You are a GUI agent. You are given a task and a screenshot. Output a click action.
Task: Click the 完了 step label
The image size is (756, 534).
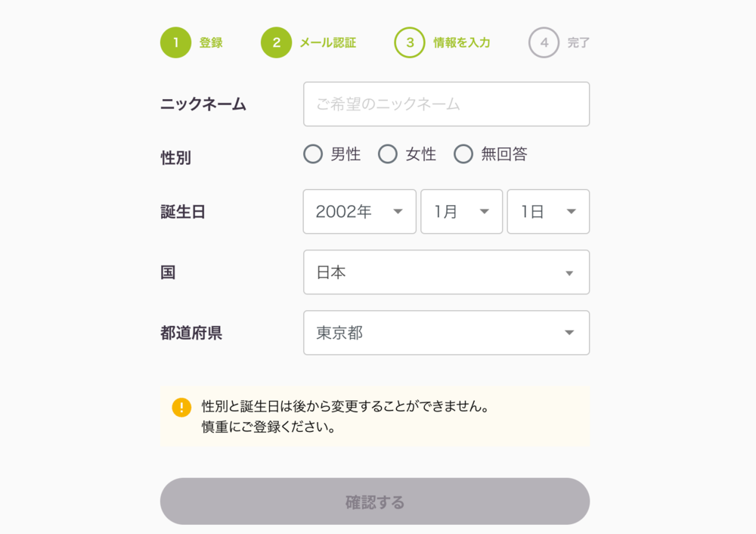tap(578, 43)
